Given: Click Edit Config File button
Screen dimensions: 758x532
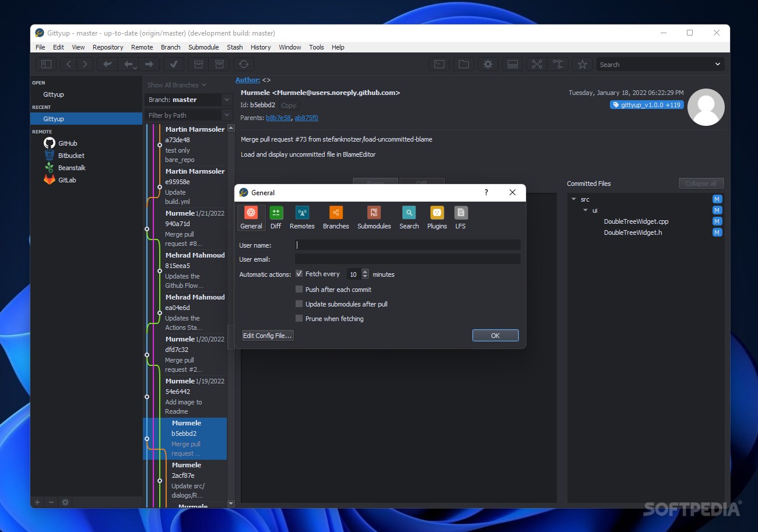Looking at the screenshot, I should tap(268, 335).
